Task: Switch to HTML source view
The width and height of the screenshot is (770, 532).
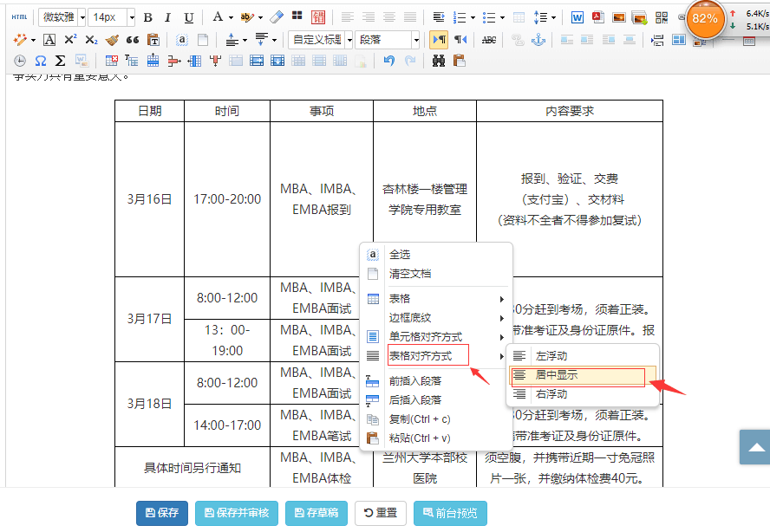Action: [19, 17]
